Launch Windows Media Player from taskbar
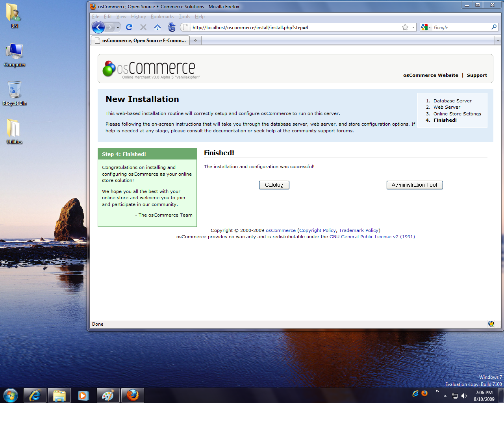The width and height of the screenshot is (504, 421). point(83,395)
